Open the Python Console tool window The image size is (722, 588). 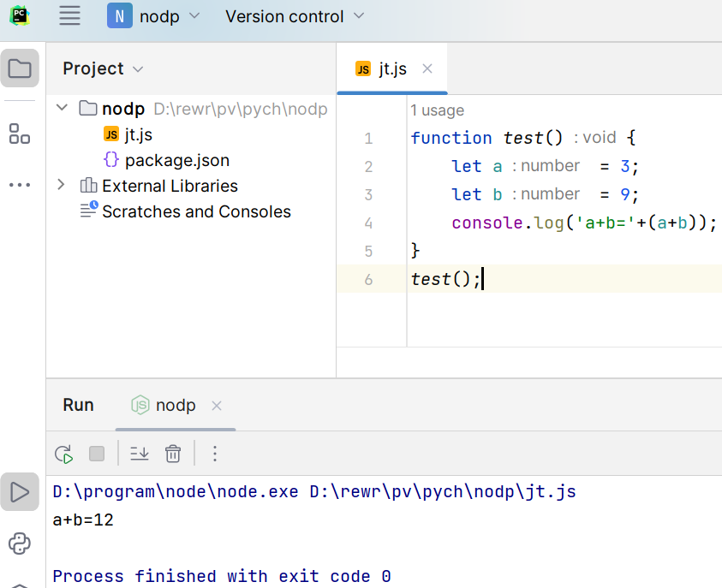(20, 543)
